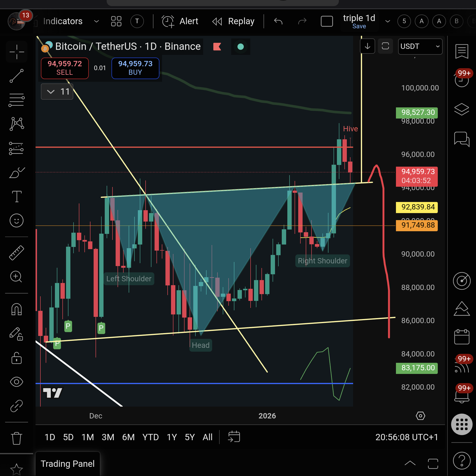The width and height of the screenshot is (476, 476).
Task: Open the Trading Panel tab
Action: (67, 464)
